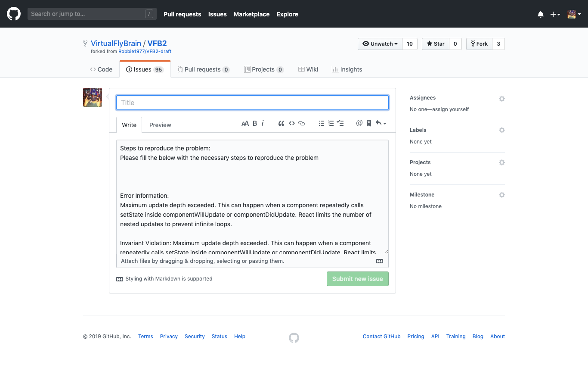Open Issues in top navigation
Image resolution: width=588 pixels, height=365 pixels.
coord(217,14)
